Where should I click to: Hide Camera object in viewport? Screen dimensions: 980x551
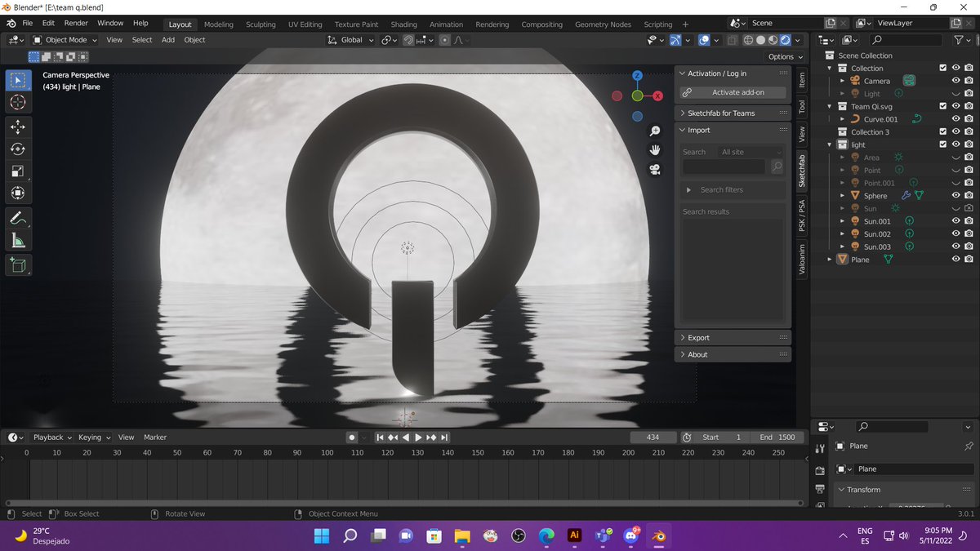955,81
